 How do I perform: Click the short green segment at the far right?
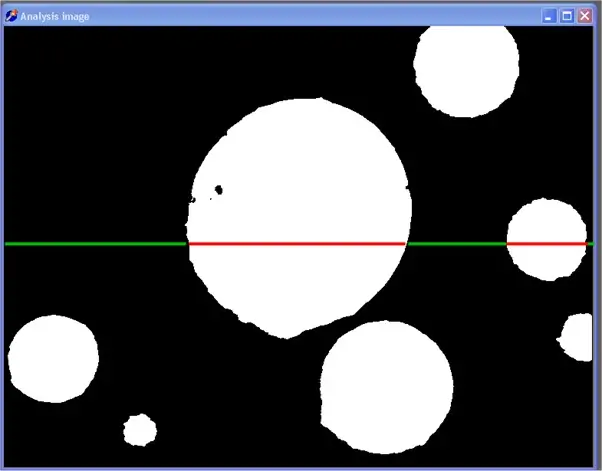click(590, 243)
